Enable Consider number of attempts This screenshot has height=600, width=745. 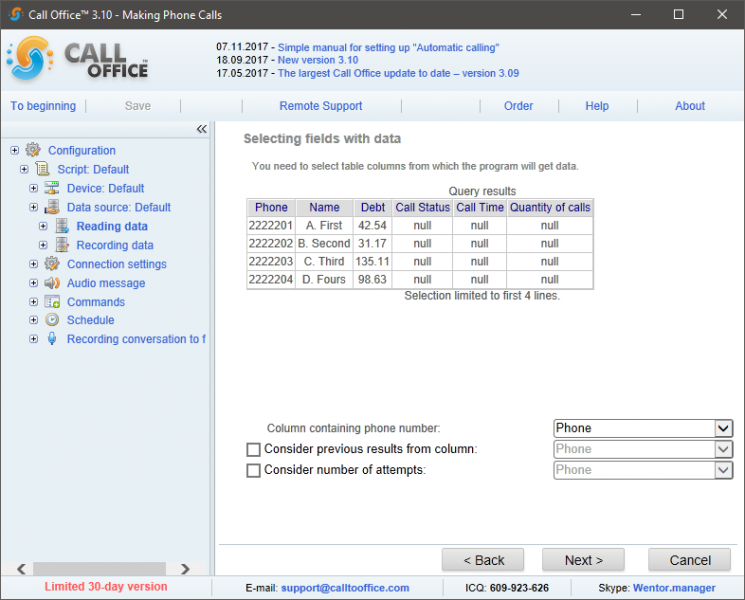coord(254,470)
